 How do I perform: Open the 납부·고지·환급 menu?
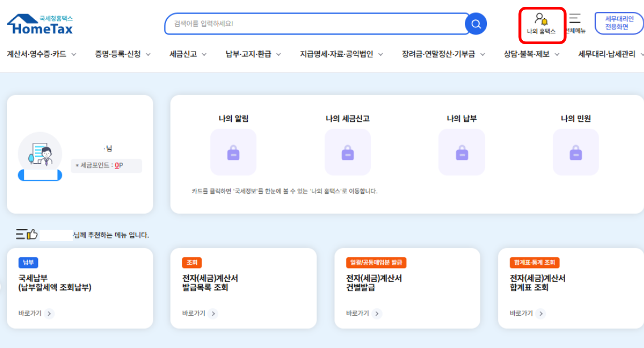253,54
